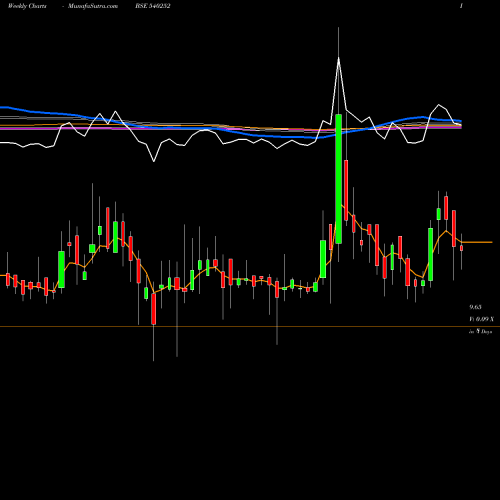The width and height of the screenshot is (500, 500).
Task: Click the last red candlestick on the right
Action: tap(462, 248)
